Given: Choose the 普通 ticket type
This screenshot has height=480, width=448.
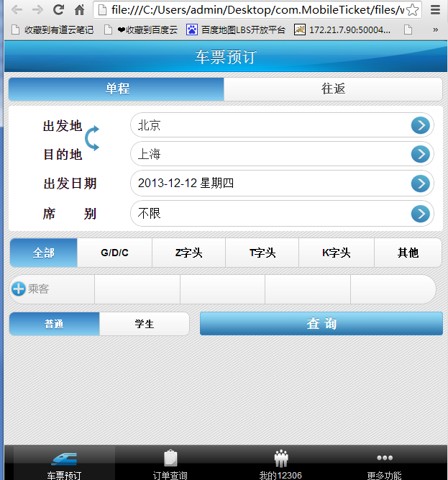Looking at the screenshot, I should pos(54,324).
